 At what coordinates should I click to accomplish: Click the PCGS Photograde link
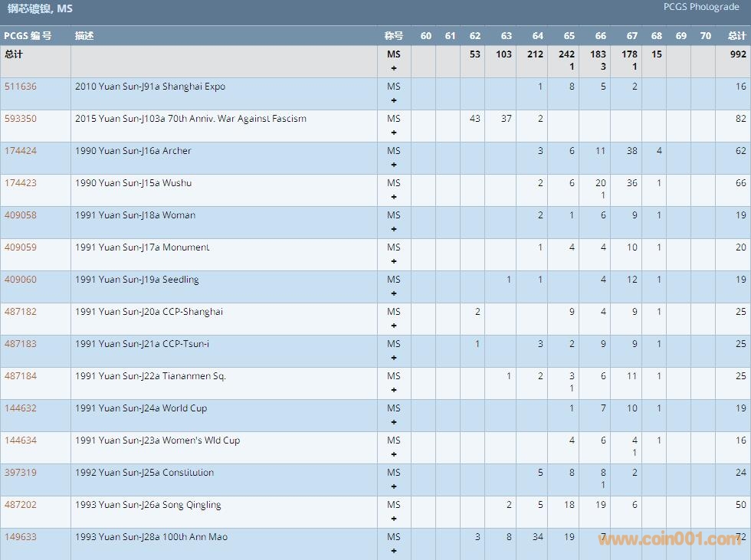point(701,7)
